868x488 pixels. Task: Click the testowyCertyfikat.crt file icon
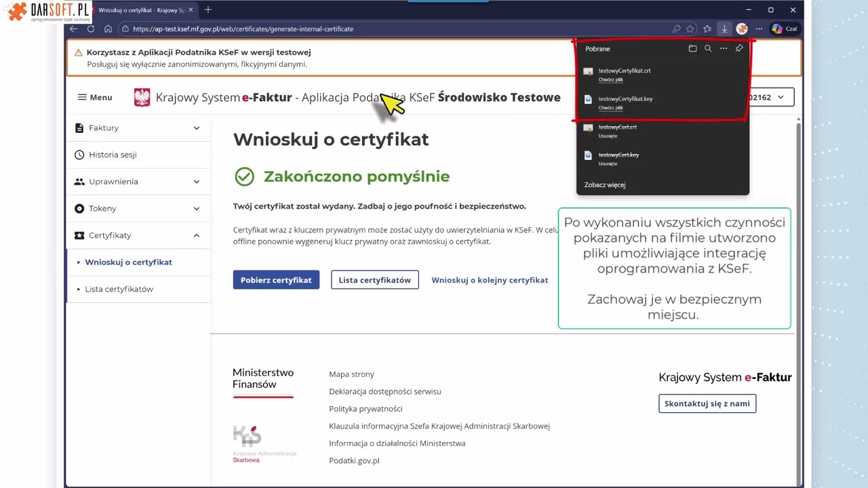coord(588,71)
